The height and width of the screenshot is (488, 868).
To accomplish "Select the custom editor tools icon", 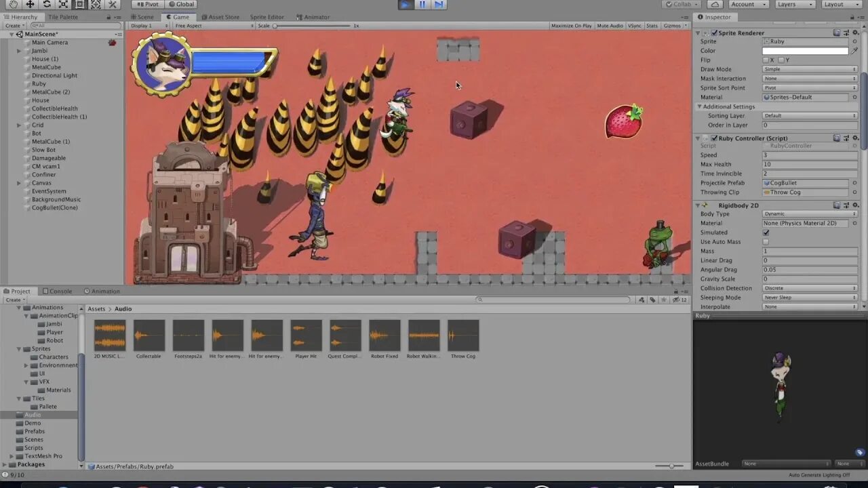I will tap(113, 4).
